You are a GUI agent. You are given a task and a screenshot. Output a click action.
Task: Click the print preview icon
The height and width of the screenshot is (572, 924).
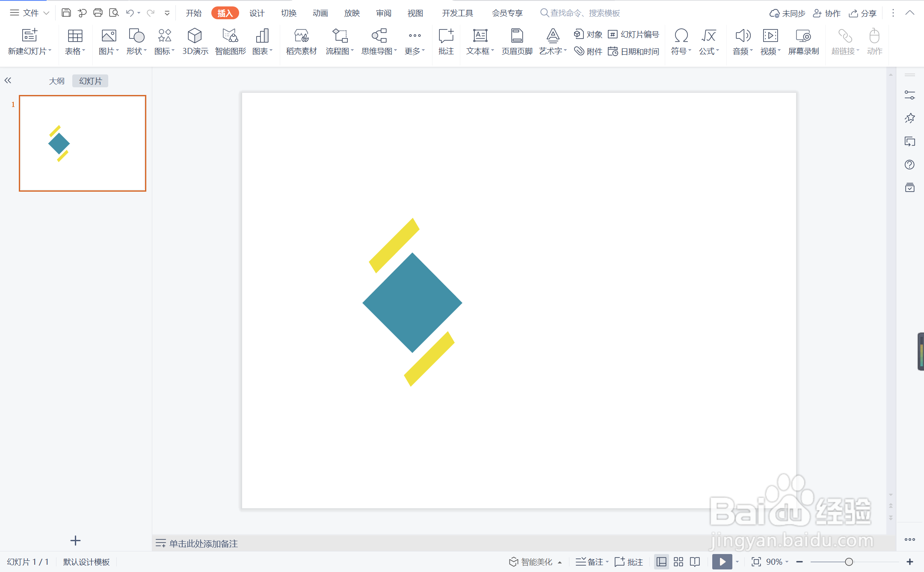coord(114,13)
